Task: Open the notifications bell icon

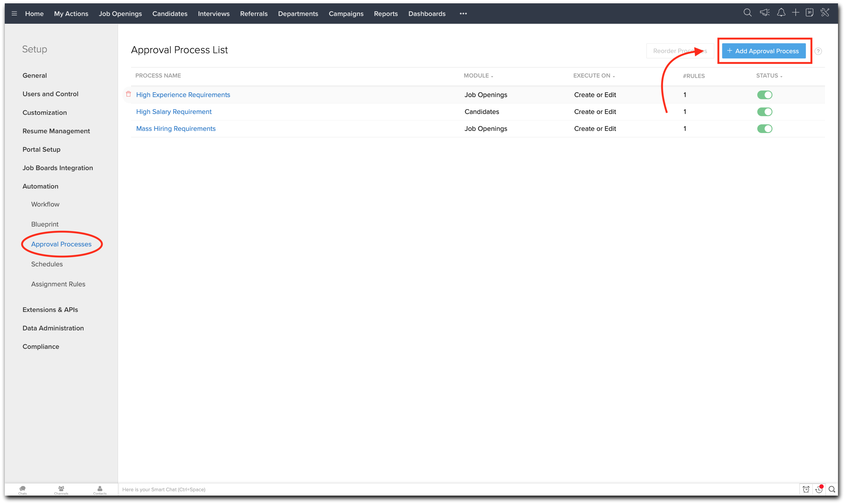Action: click(x=781, y=13)
